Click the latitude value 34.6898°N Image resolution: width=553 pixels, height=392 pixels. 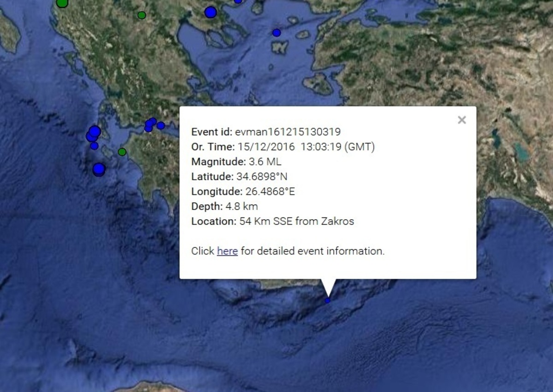click(262, 176)
